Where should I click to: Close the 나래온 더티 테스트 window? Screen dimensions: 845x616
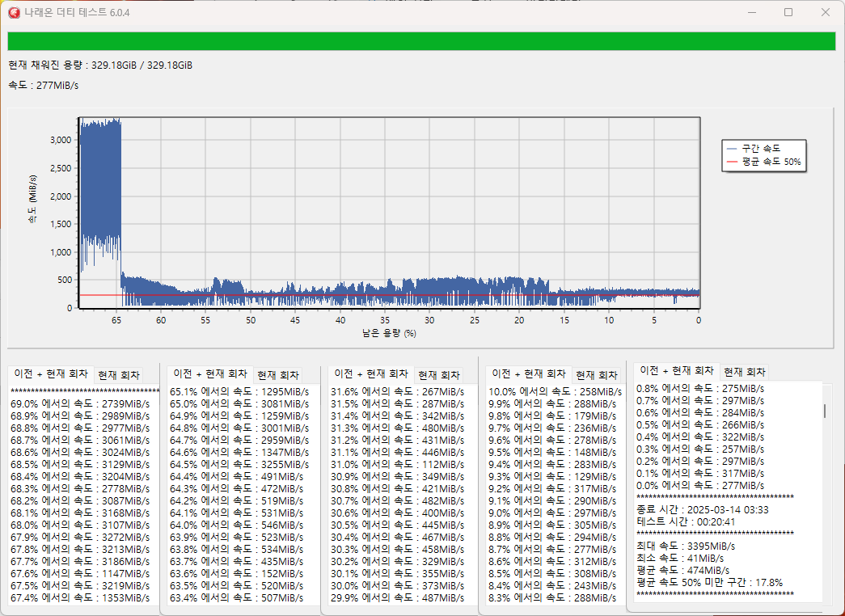coord(825,12)
